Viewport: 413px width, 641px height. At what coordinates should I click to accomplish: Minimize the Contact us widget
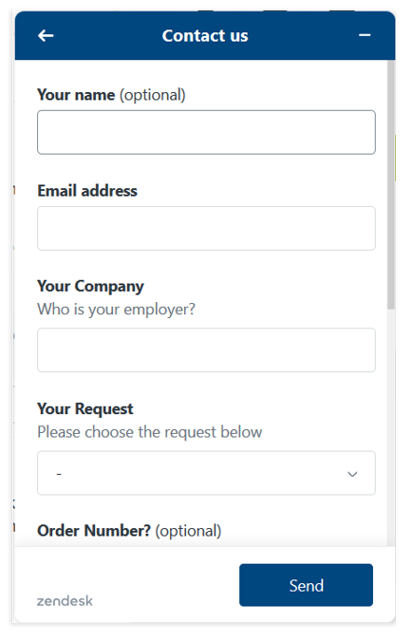(x=364, y=36)
